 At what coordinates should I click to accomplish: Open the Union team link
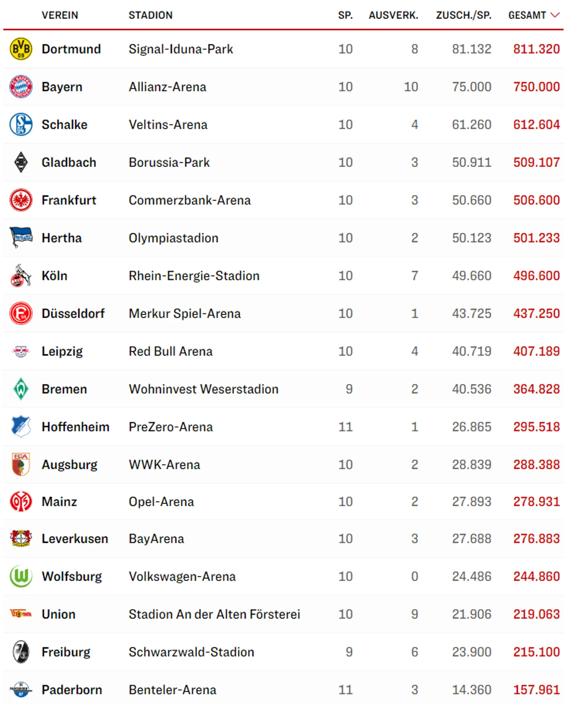pyautogui.click(x=59, y=614)
